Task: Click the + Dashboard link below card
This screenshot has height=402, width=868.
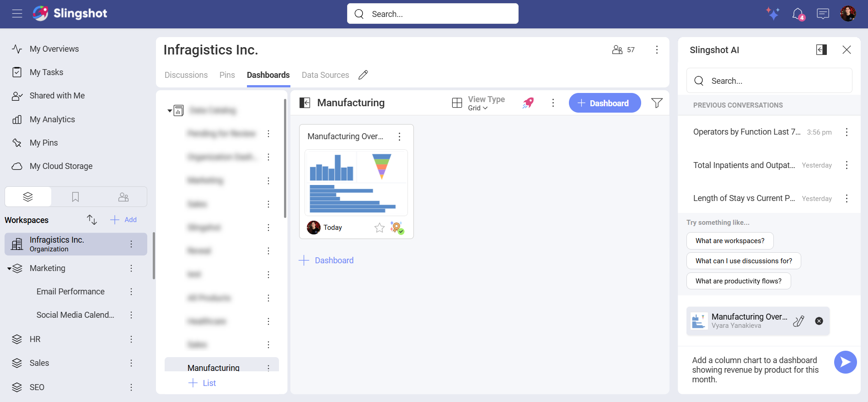Action: [326, 261]
